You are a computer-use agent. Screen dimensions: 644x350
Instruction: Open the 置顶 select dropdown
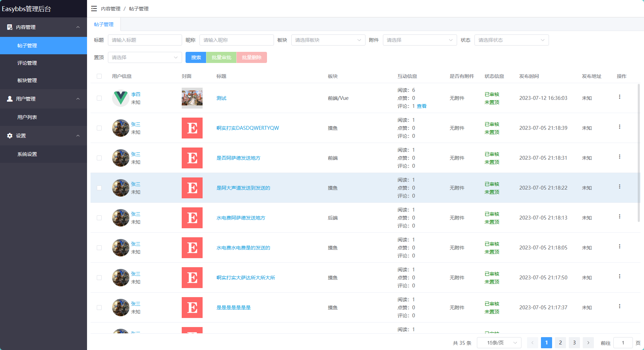pos(145,57)
